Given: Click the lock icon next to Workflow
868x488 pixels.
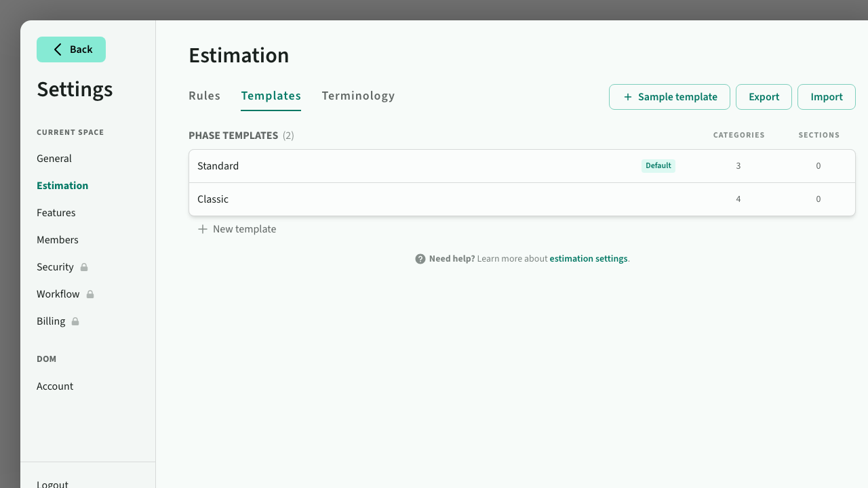Looking at the screenshot, I should point(90,294).
